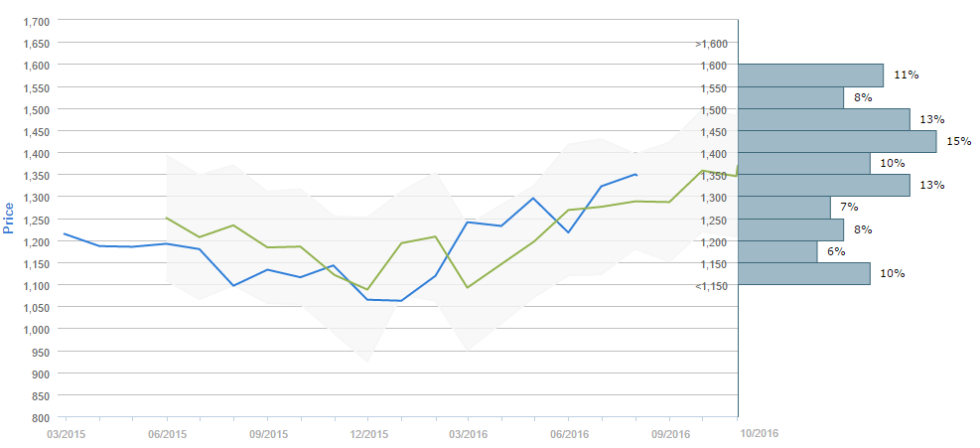Screen dimensions: 980x448
Task: Click the 800 label on Price axis
Action: [x=42, y=417]
